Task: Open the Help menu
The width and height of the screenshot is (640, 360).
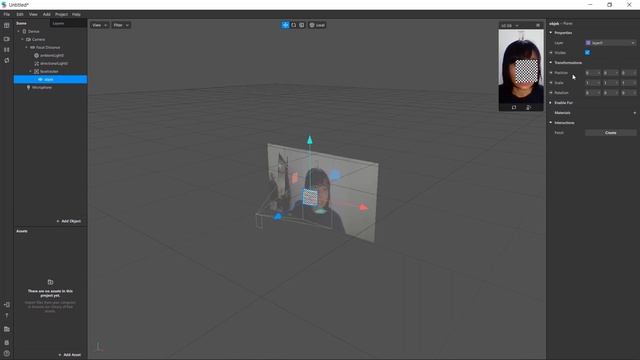Action: point(76,14)
